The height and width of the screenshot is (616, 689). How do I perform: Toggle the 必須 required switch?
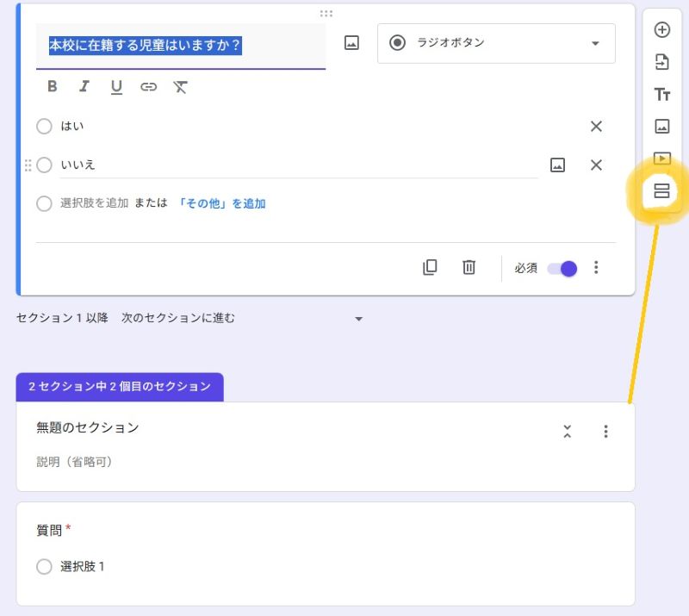coord(562,268)
